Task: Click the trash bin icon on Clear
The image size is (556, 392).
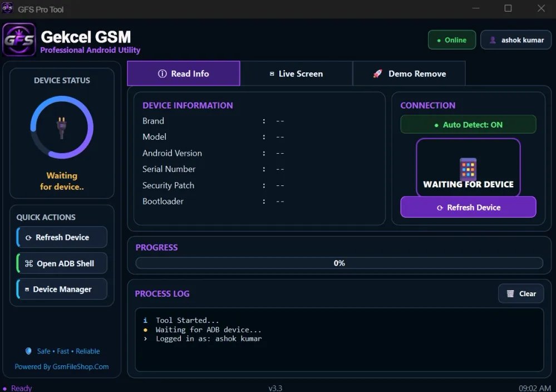Action: pyautogui.click(x=510, y=294)
